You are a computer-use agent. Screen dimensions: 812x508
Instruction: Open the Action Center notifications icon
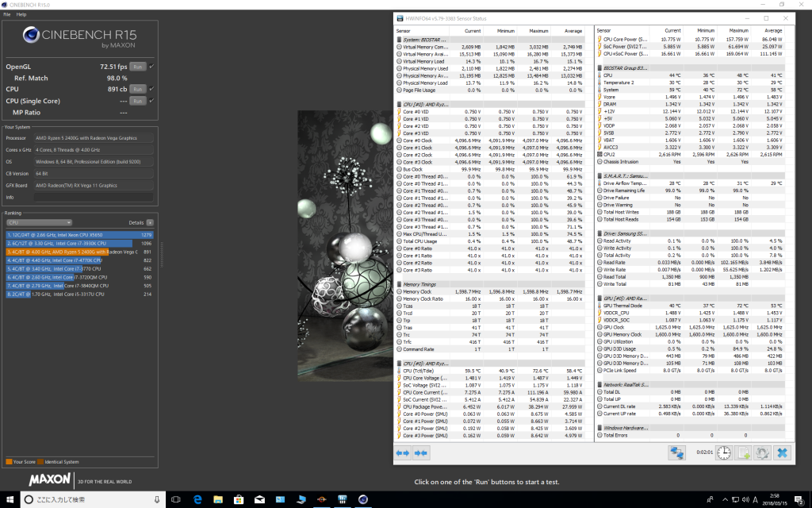point(799,500)
